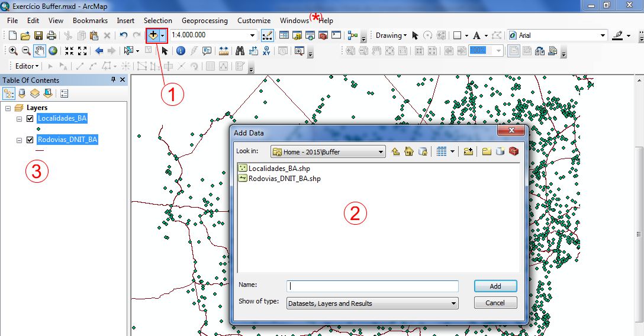Open the Look in location dropdown
This screenshot has height=336, width=644.
click(381, 152)
